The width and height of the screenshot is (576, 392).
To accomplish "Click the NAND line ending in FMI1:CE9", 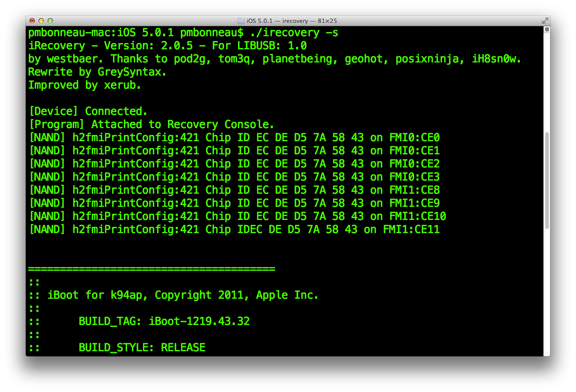I will tap(234, 203).
